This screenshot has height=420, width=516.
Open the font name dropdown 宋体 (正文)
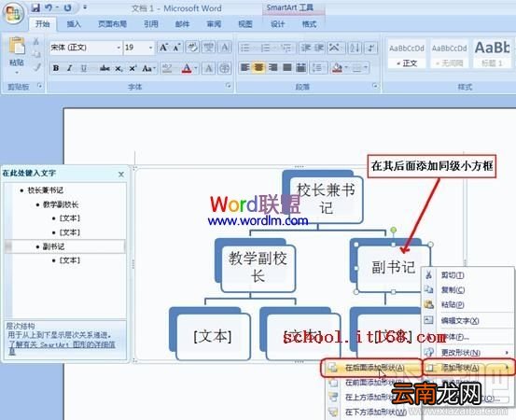click(x=119, y=48)
